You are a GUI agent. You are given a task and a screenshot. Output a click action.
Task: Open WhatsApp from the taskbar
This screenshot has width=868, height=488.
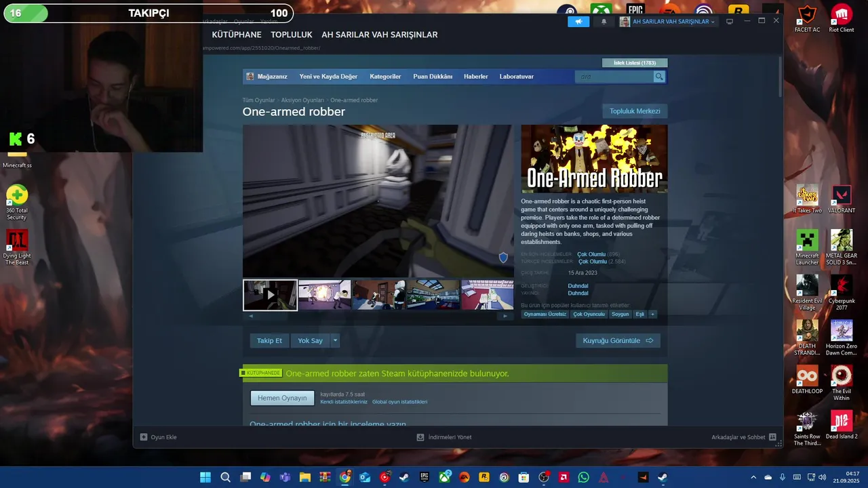pyautogui.click(x=584, y=477)
